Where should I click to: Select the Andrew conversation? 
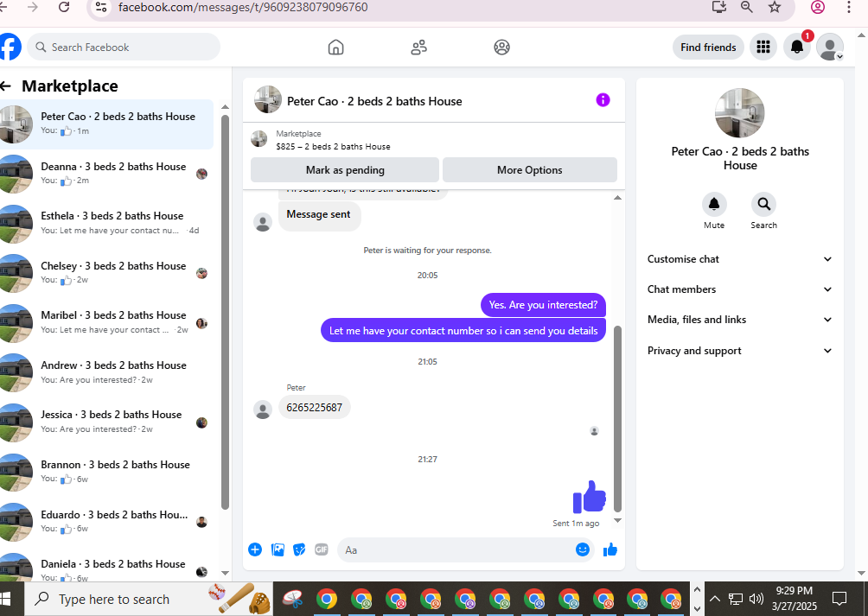pyautogui.click(x=106, y=372)
